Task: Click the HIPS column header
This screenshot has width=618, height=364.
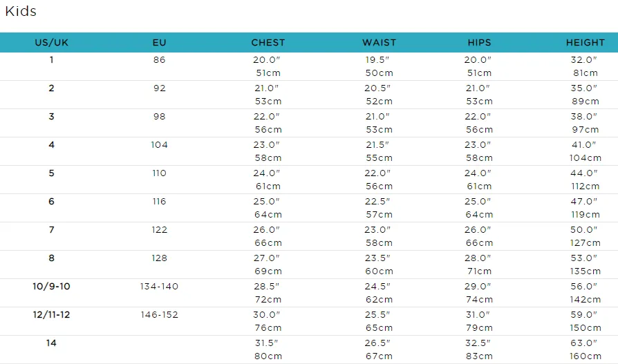Action: (x=479, y=43)
